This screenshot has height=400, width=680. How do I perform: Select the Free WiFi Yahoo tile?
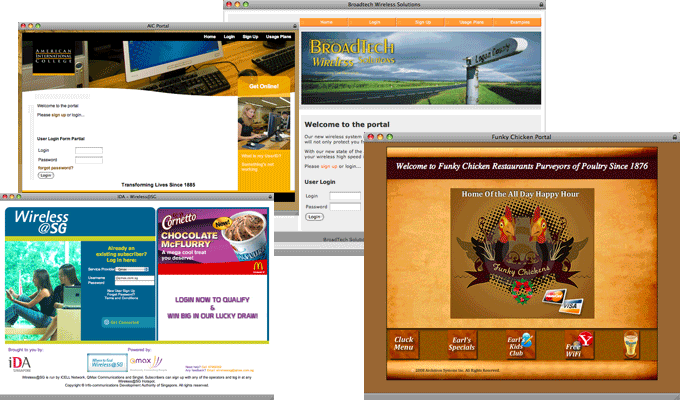tap(579, 345)
